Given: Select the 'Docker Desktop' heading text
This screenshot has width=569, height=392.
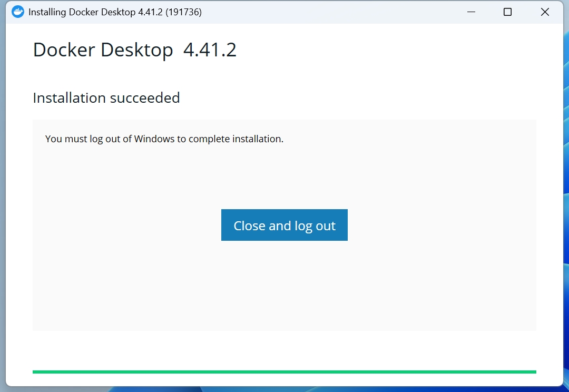Looking at the screenshot, I should (103, 50).
